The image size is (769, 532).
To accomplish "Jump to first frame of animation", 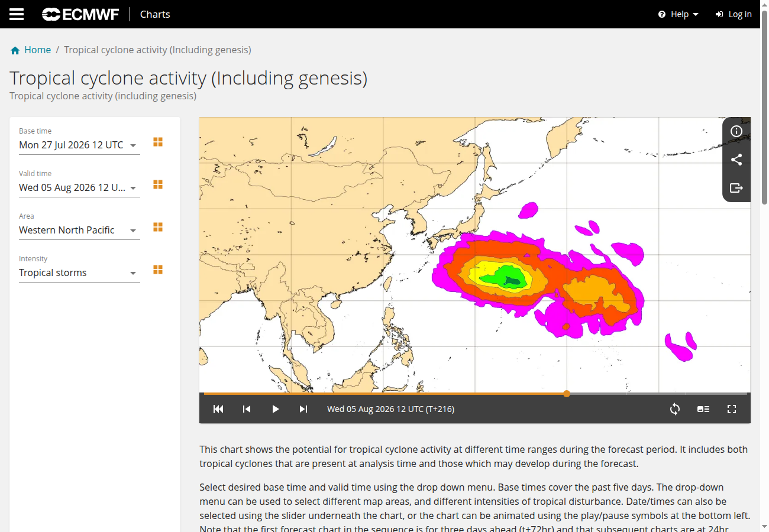I will pos(218,409).
